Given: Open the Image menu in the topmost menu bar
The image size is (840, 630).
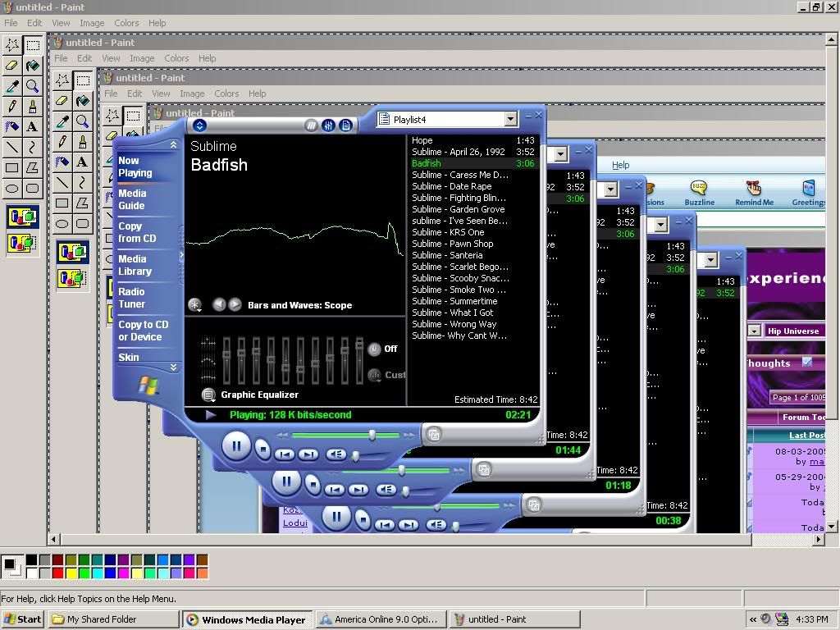Looking at the screenshot, I should coord(91,23).
